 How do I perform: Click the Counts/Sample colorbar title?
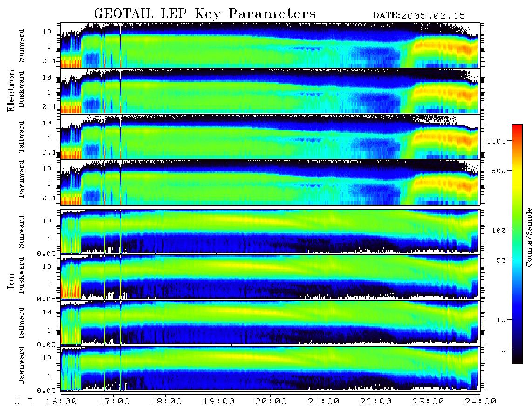(x=528, y=237)
